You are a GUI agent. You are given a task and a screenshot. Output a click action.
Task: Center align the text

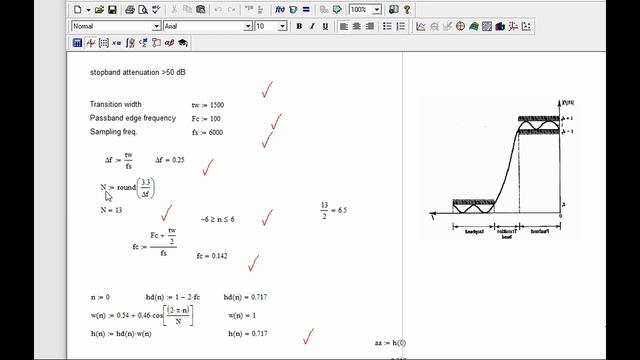[x=357, y=26]
